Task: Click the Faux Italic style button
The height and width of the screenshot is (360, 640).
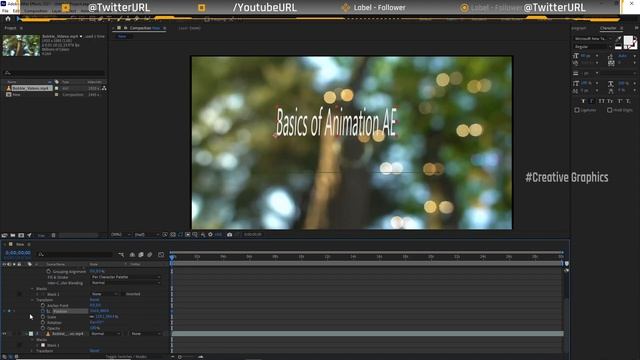Action: (x=591, y=101)
